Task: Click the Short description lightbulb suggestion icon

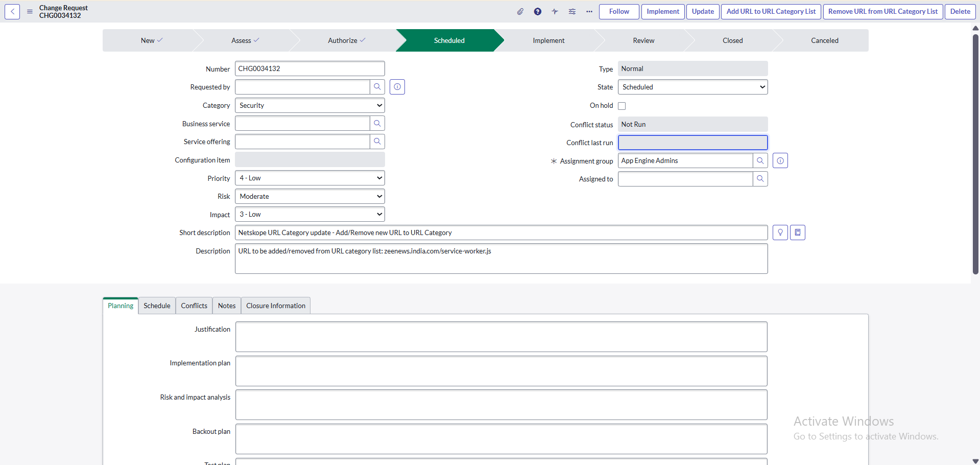Action: (x=780, y=232)
